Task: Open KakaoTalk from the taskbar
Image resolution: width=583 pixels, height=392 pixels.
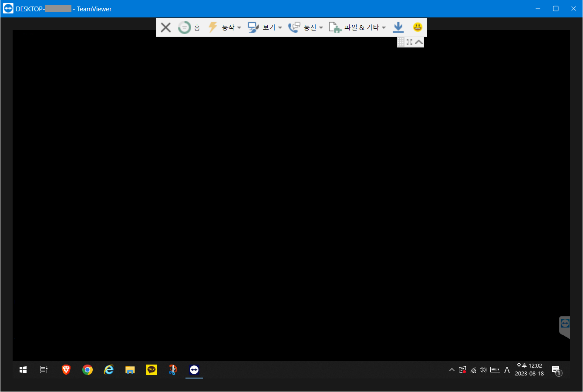Action: (x=152, y=370)
